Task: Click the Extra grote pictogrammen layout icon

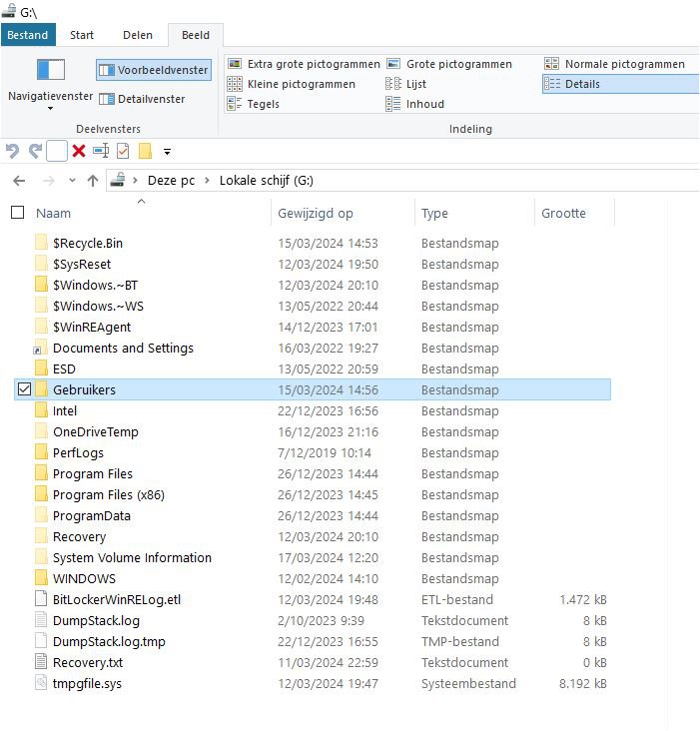Action: click(235, 64)
